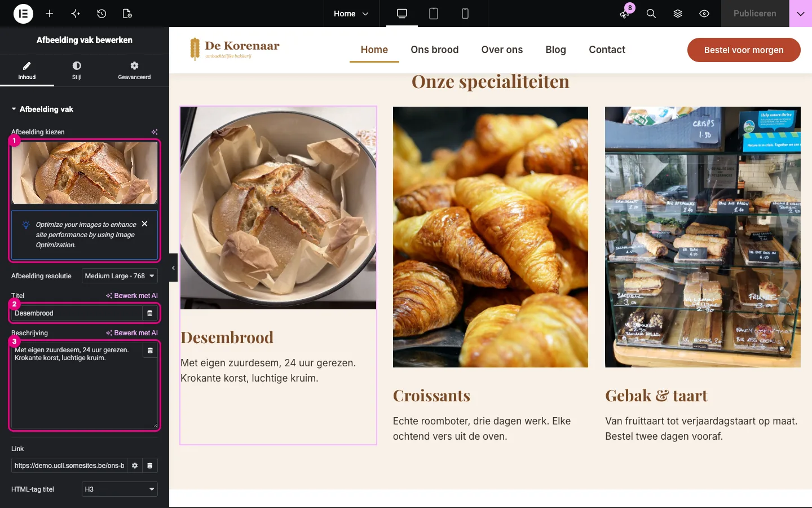
Task: Open the Afbeelding resolutie dropdown
Action: click(120, 276)
